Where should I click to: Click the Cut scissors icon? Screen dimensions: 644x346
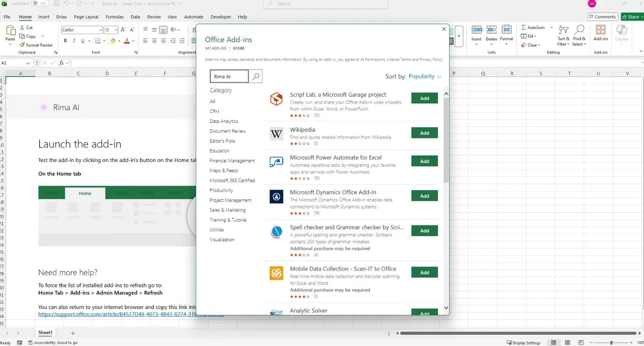point(22,28)
